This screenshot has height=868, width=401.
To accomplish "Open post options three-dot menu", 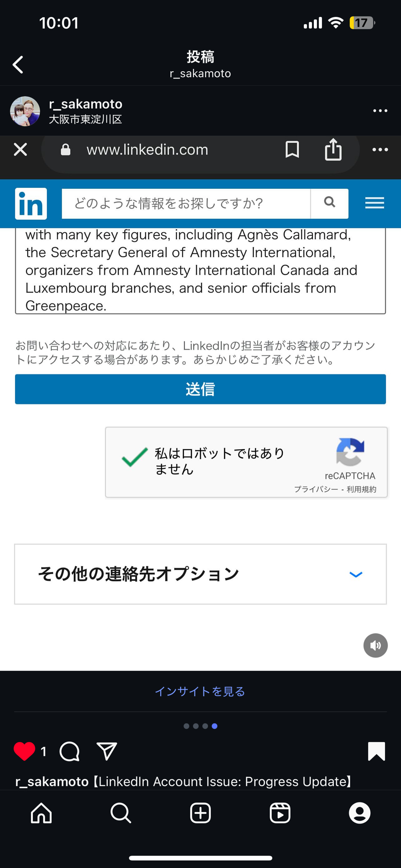I will click(x=380, y=111).
